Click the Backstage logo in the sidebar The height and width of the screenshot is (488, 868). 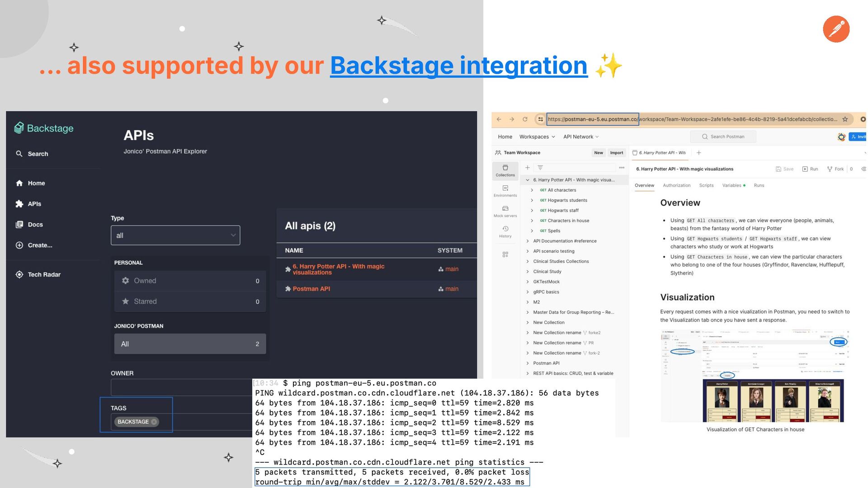44,128
